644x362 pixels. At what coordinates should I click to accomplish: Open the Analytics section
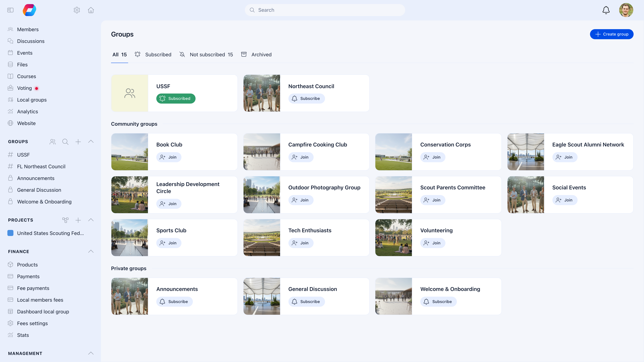point(28,111)
